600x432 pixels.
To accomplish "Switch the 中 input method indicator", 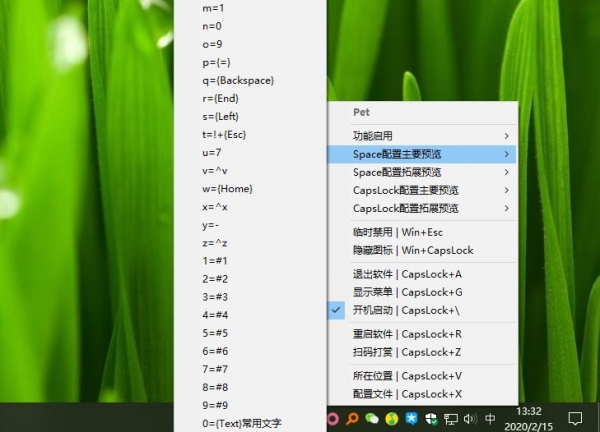I will pyautogui.click(x=490, y=419).
